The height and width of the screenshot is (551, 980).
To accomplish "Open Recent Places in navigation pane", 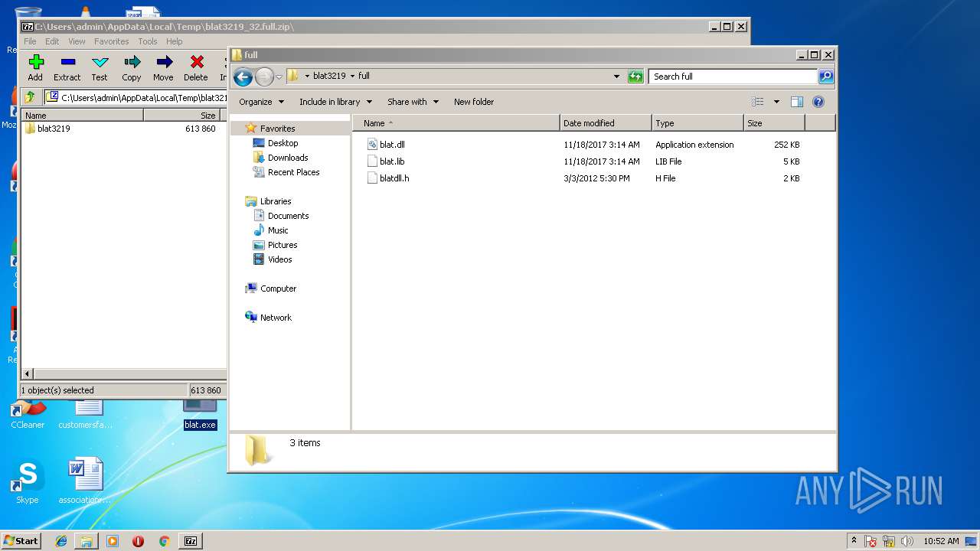I will pos(293,172).
